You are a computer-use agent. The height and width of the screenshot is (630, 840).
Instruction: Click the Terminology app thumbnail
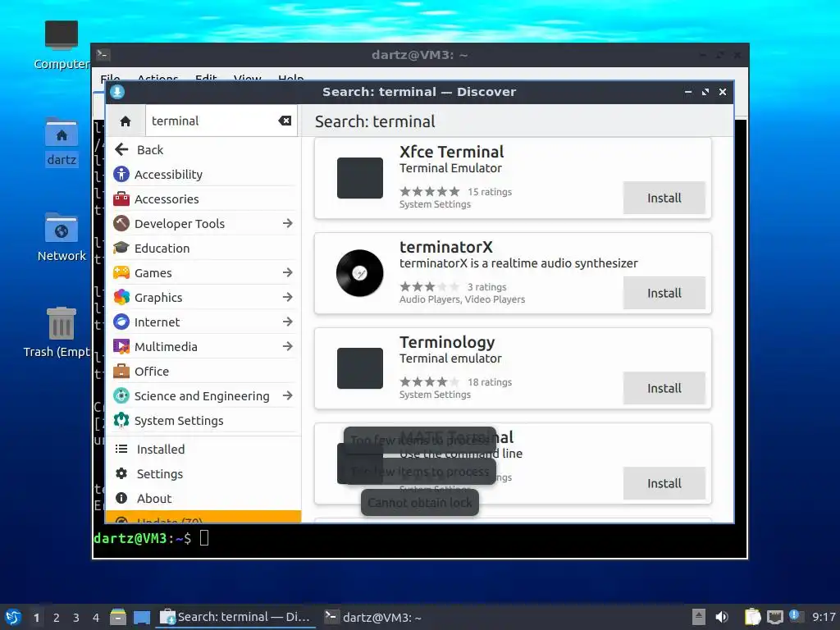(x=360, y=368)
